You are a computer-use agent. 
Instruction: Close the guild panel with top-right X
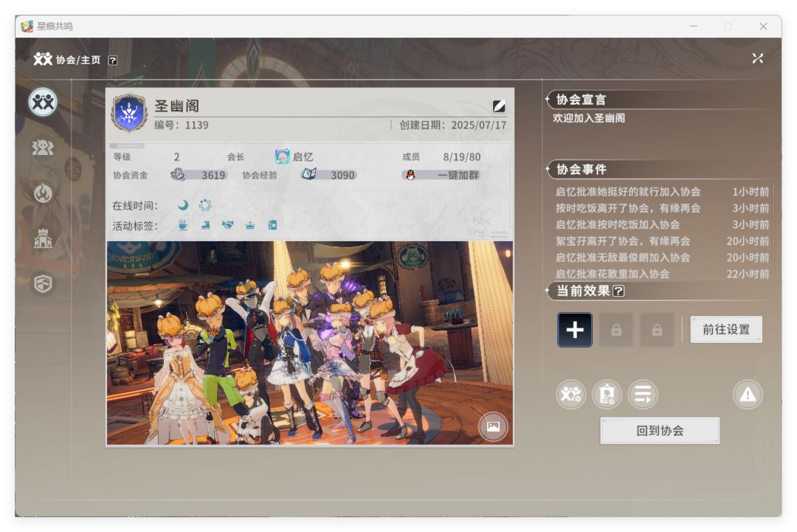click(x=757, y=58)
